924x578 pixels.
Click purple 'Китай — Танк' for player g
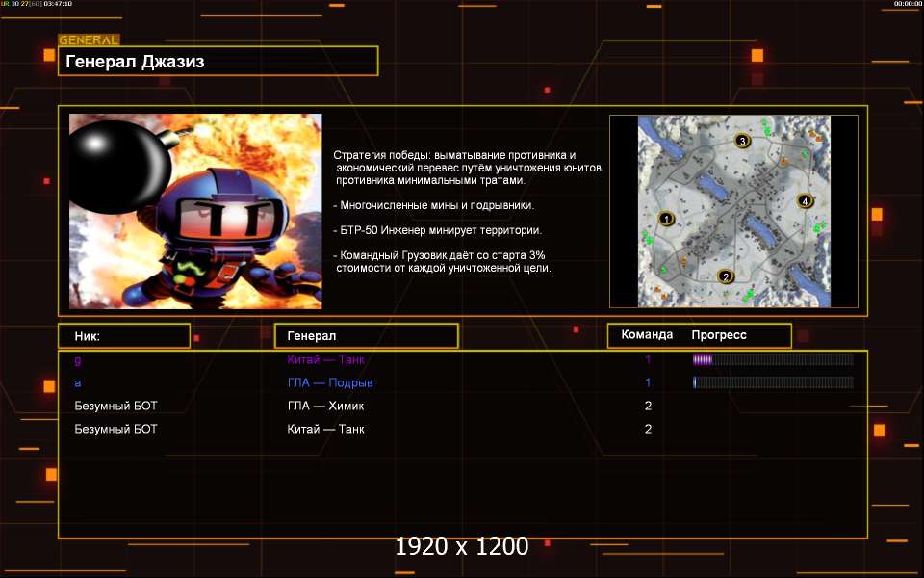pyautogui.click(x=326, y=359)
